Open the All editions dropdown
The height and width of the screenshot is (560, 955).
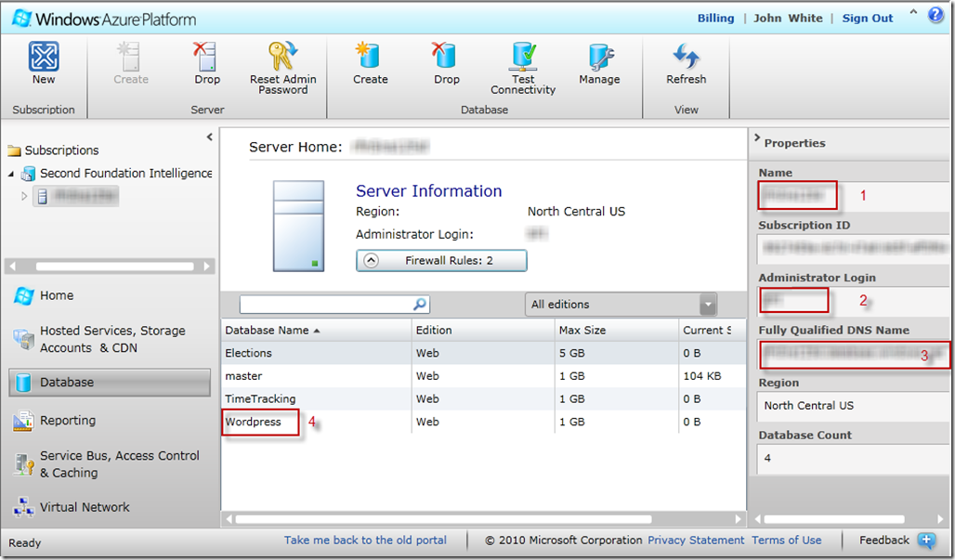point(621,305)
